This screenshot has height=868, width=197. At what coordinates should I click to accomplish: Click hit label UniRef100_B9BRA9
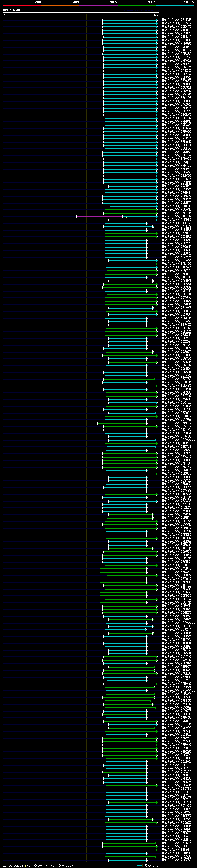coord(177,542)
